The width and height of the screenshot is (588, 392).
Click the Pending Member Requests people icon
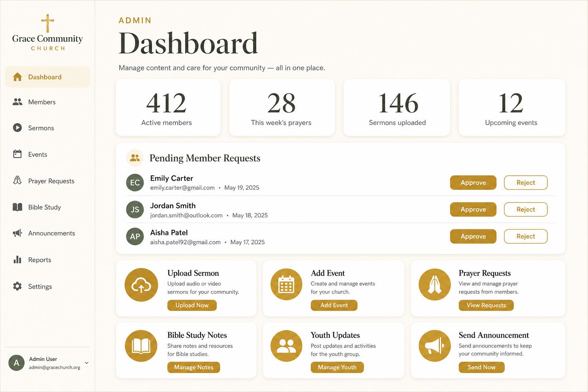[x=135, y=158]
